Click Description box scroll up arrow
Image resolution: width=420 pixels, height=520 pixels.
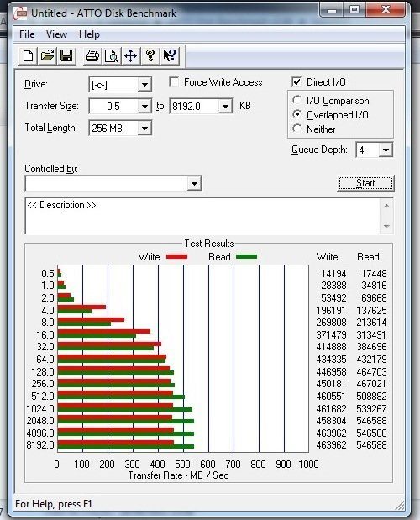pos(386,206)
